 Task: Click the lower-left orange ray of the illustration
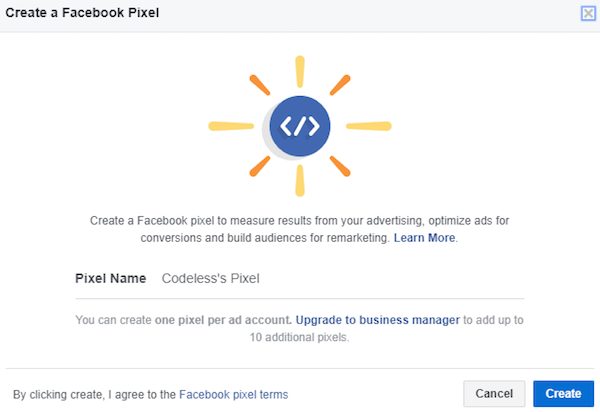(260, 166)
